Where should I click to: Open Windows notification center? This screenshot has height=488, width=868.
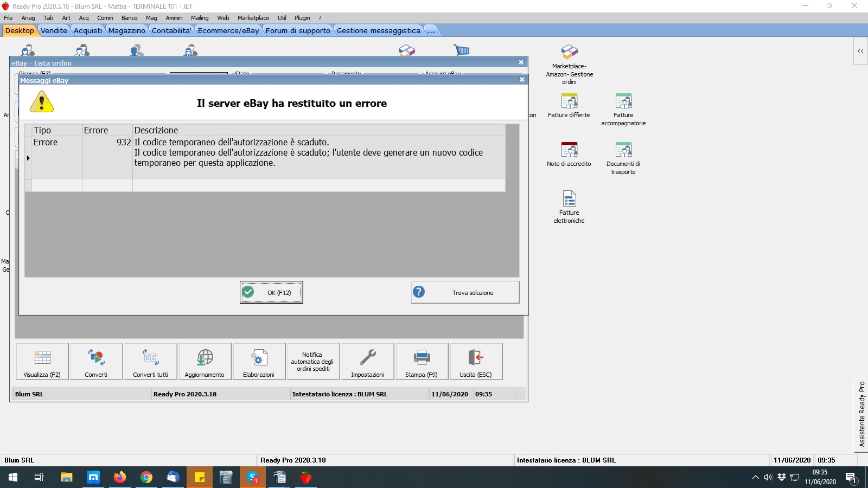click(x=851, y=478)
